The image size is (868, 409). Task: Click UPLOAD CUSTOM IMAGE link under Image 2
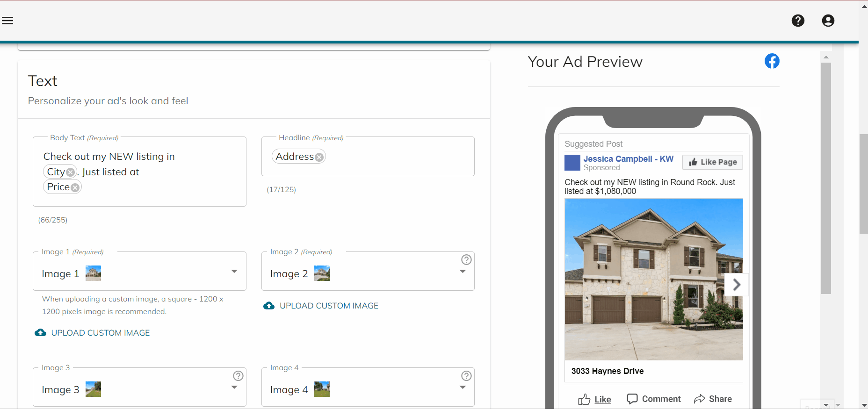pos(329,306)
